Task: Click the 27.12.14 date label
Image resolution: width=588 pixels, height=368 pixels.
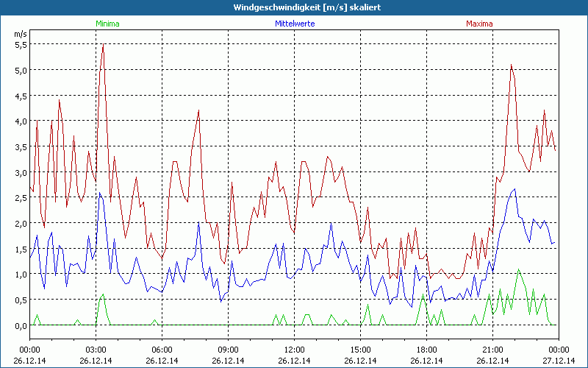Action: (559, 361)
